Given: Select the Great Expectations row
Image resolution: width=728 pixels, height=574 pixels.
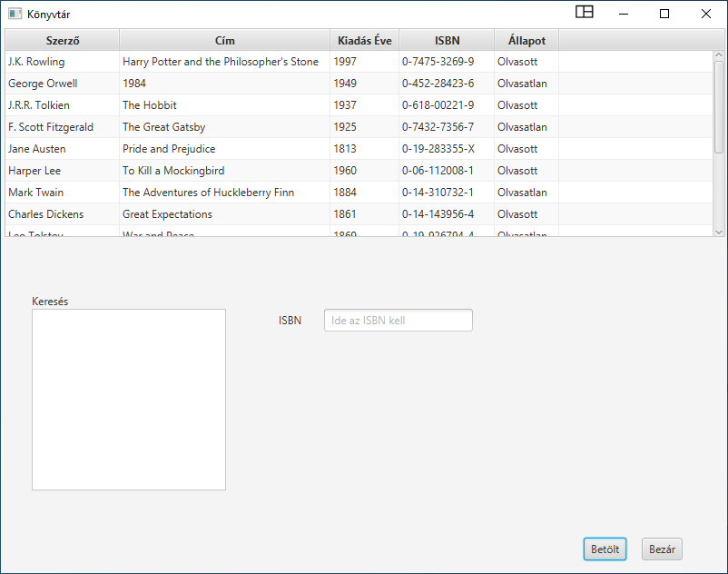Looking at the screenshot, I should 272,214.
